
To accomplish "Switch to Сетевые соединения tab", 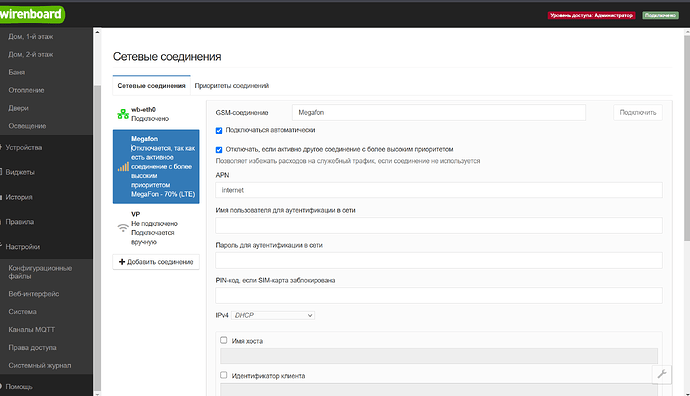I will coord(151,86).
